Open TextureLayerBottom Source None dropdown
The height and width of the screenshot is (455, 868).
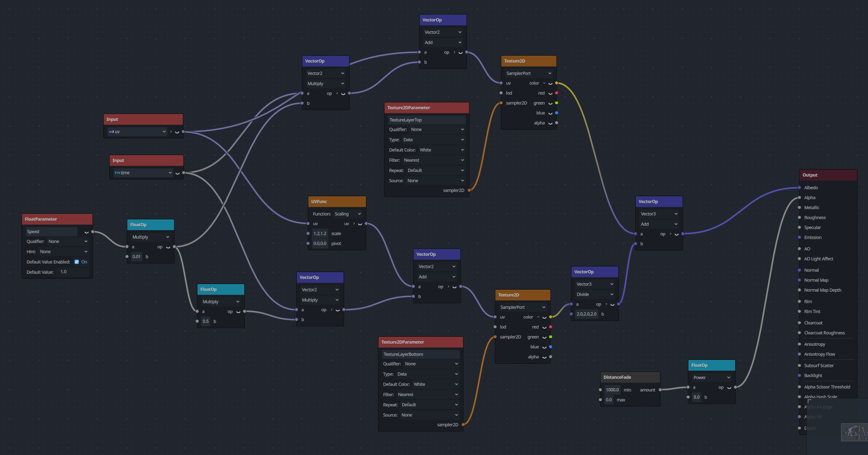(430, 415)
